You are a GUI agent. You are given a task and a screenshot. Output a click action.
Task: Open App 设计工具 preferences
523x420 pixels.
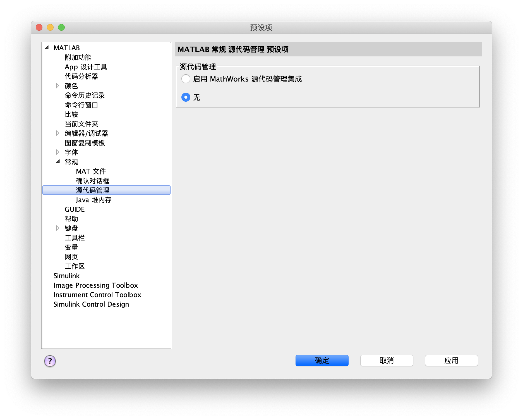pyautogui.click(x=86, y=67)
